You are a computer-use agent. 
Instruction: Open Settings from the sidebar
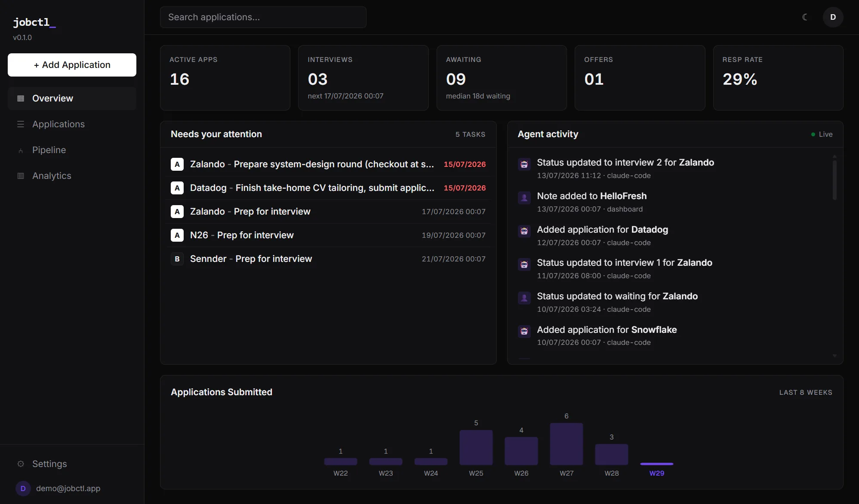pos(72,464)
